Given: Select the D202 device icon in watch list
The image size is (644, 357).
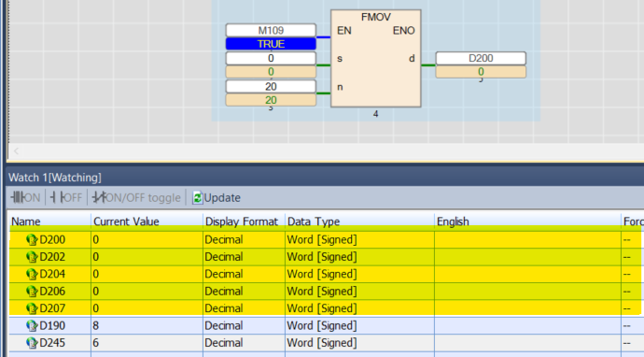Looking at the screenshot, I should [x=32, y=257].
